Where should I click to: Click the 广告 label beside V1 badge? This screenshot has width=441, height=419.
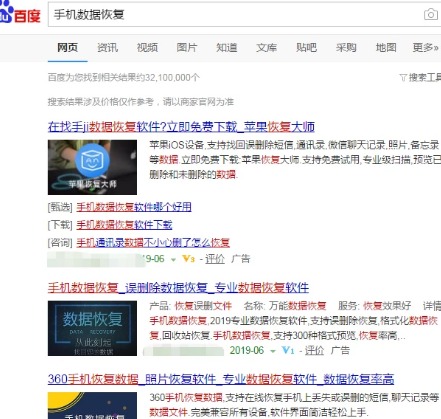[340, 350]
